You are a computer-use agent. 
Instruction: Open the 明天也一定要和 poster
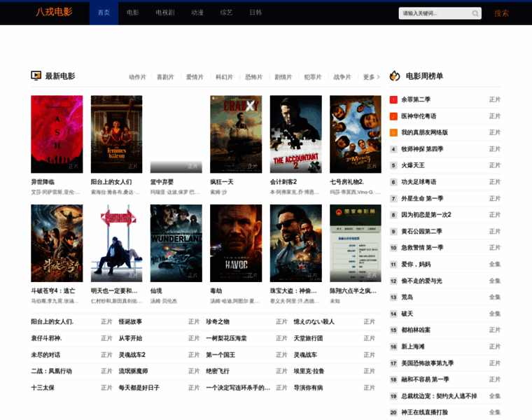116,243
